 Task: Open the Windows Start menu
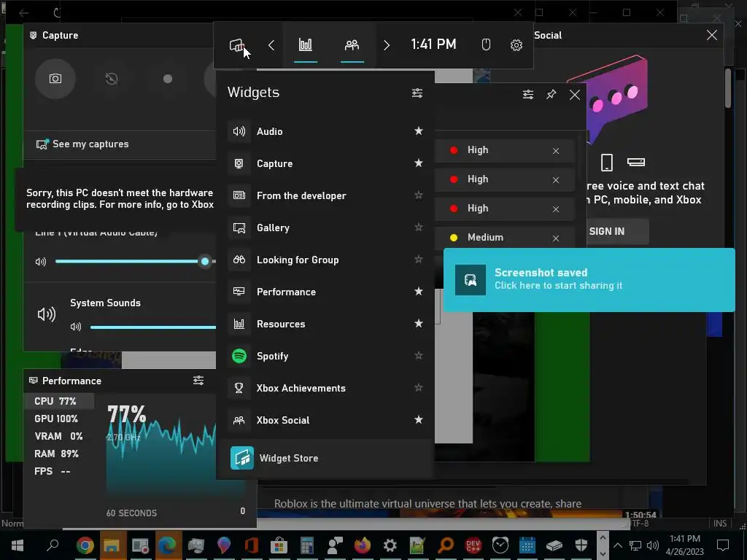tap(18, 545)
